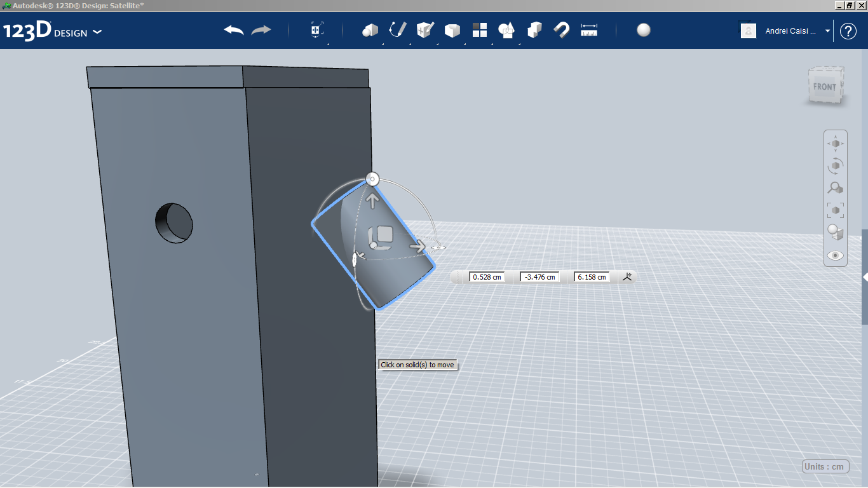This screenshot has height=488, width=868.
Task: Click the 6.158 cm input field
Action: [592, 277]
